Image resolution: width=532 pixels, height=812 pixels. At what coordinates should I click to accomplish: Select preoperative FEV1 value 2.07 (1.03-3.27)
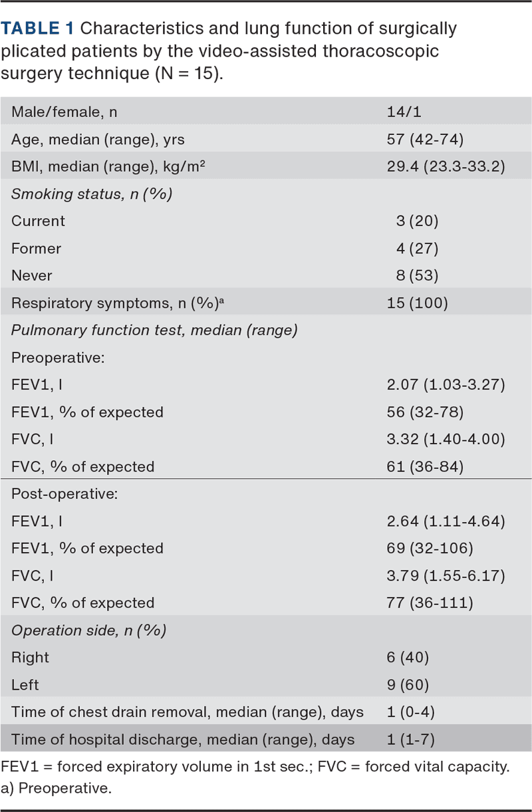coord(446,385)
